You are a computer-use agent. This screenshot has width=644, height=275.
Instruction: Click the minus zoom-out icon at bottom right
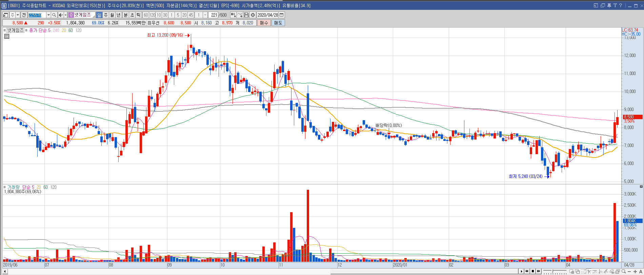click(x=629, y=272)
